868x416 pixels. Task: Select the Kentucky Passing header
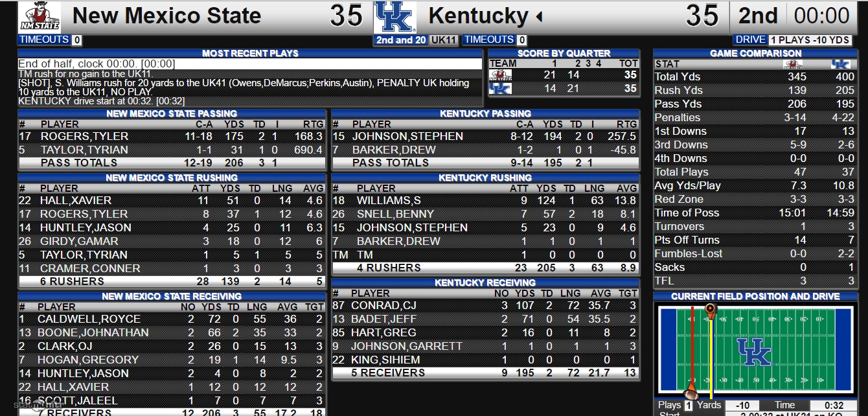pyautogui.click(x=485, y=113)
